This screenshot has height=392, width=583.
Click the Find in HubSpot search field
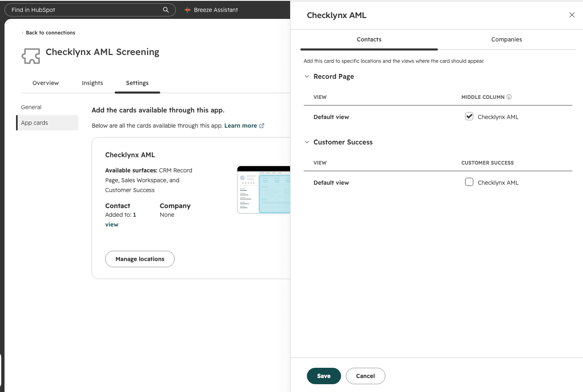point(90,10)
